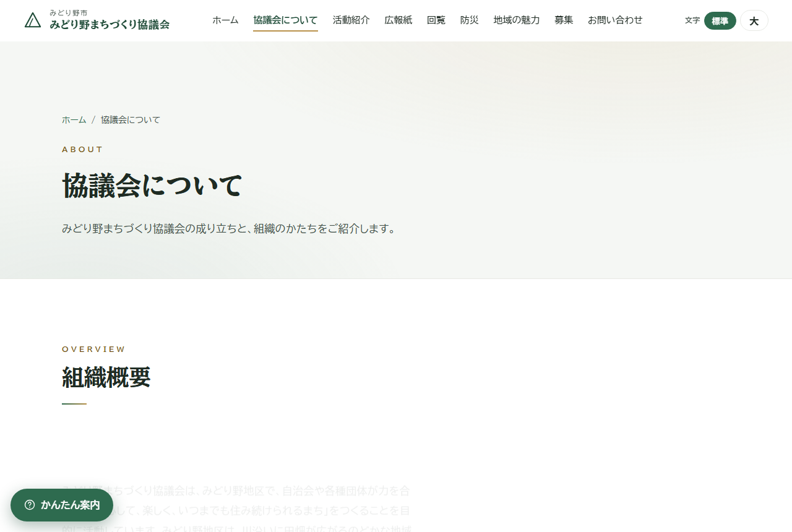
Task: Open the 地域の魅力 navigation item
Action: (x=517, y=20)
